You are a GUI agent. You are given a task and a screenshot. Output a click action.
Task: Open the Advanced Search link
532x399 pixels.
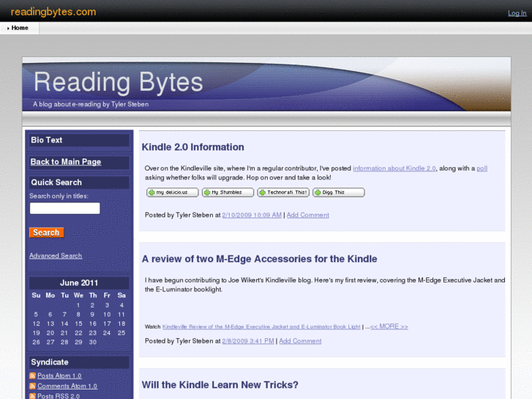click(x=56, y=256)
